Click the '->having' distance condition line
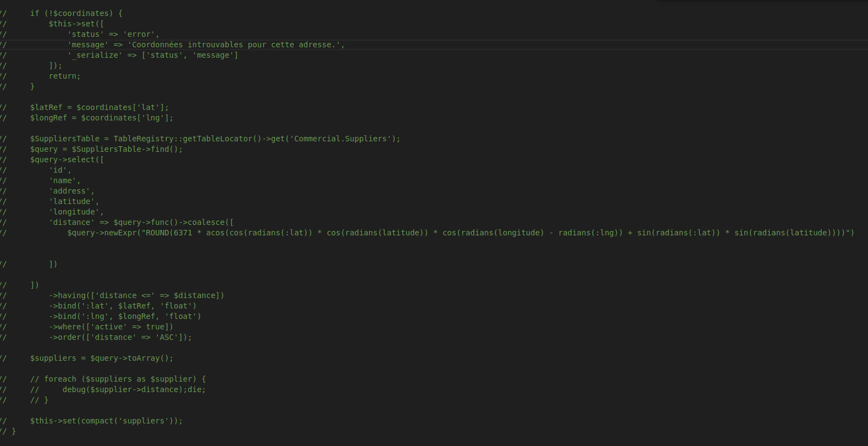The height and width of the screenshot is (446, 868). pyautogui.click(x=136, y=295)
